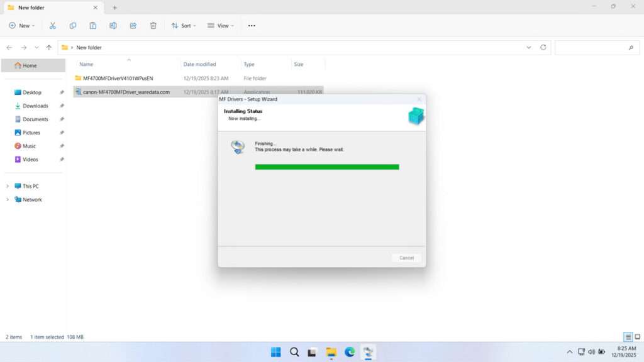The height and width of the screenshot is (362, 644).
Task: Share the selected file
Action: (x=133, y=25)
